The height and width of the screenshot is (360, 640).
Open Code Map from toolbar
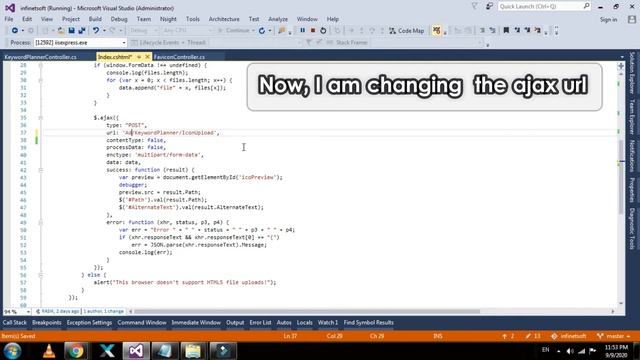(407, 31)
